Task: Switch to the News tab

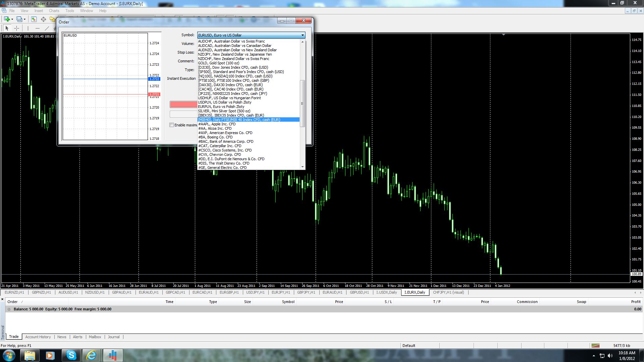Action: [62, 337]
